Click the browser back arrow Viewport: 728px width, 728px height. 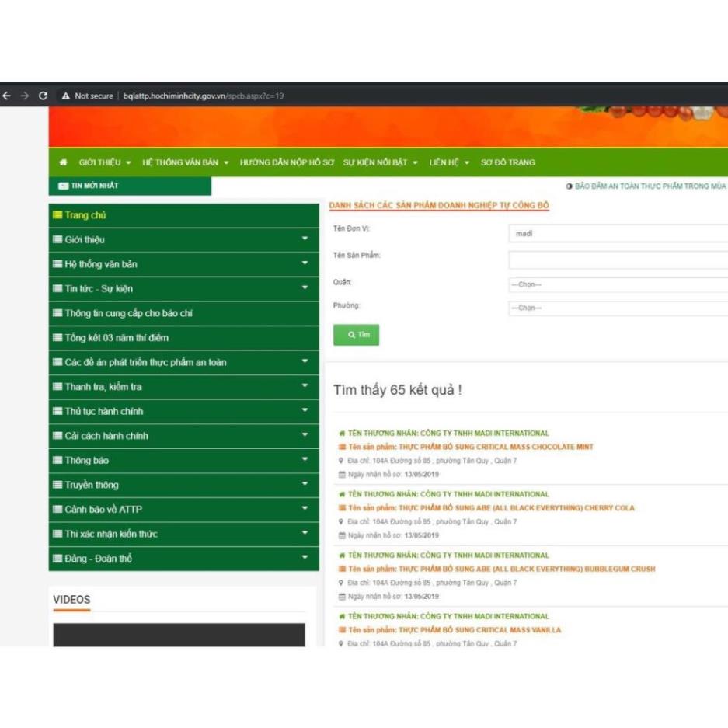(7, 96)
